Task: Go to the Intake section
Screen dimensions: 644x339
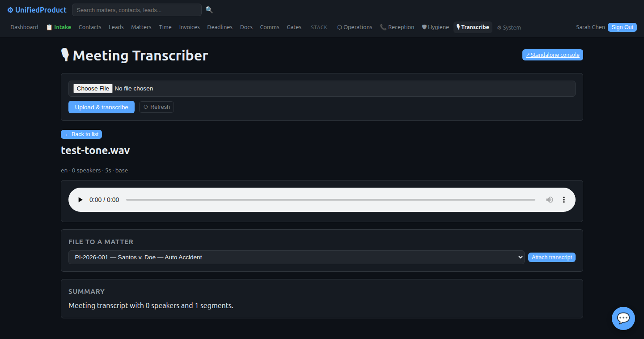Action: tap(59, 27)
